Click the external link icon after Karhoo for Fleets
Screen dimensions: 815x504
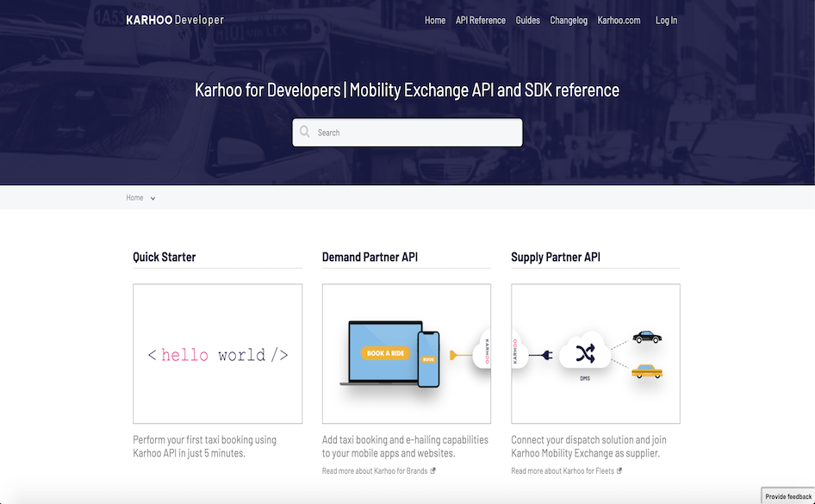619,470
